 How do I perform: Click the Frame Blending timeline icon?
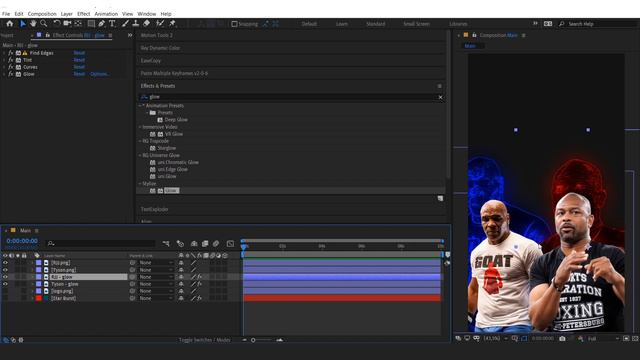(x=205, y=244)
